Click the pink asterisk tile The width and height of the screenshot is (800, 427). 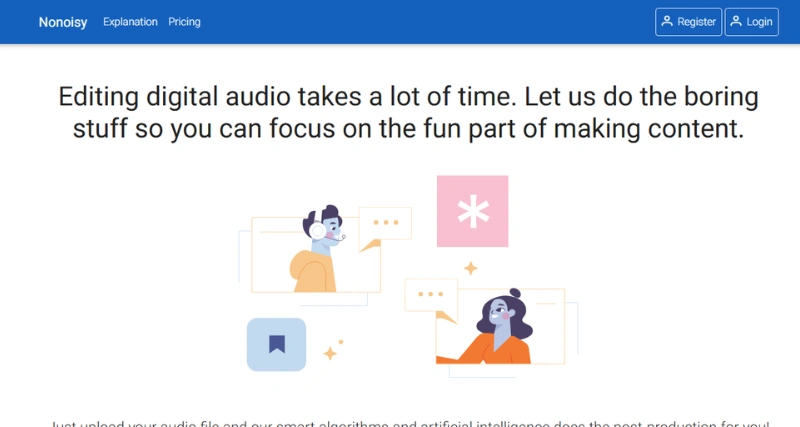point(472,211)
